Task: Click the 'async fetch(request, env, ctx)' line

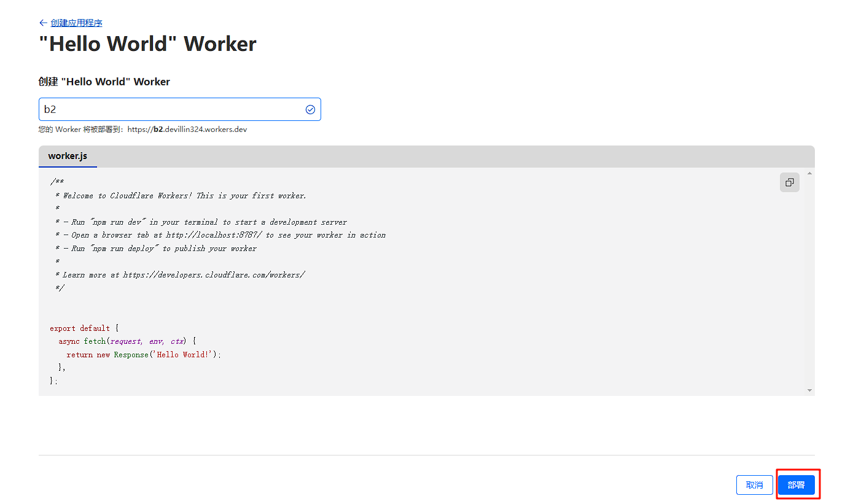Action: point(127,341)
